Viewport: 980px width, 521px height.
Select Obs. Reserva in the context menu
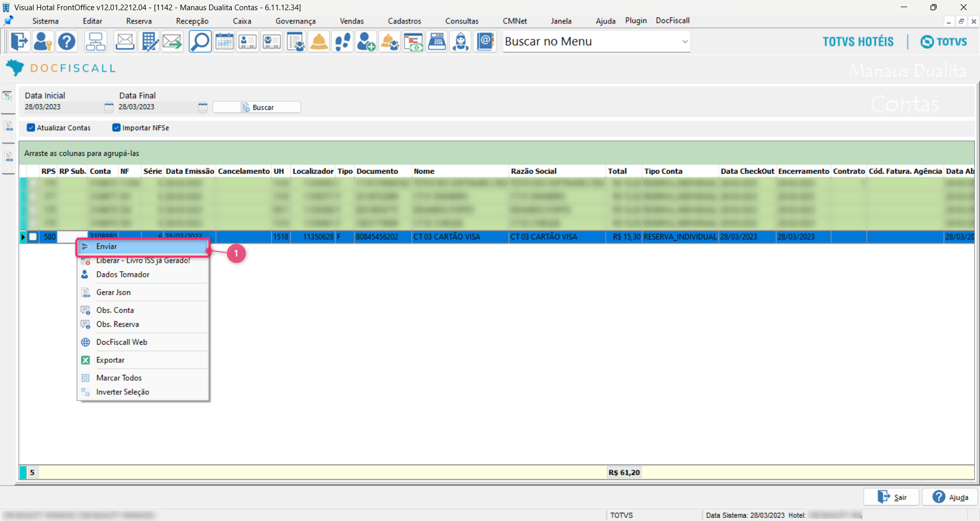pyautogui.click(x=143, y=324)
